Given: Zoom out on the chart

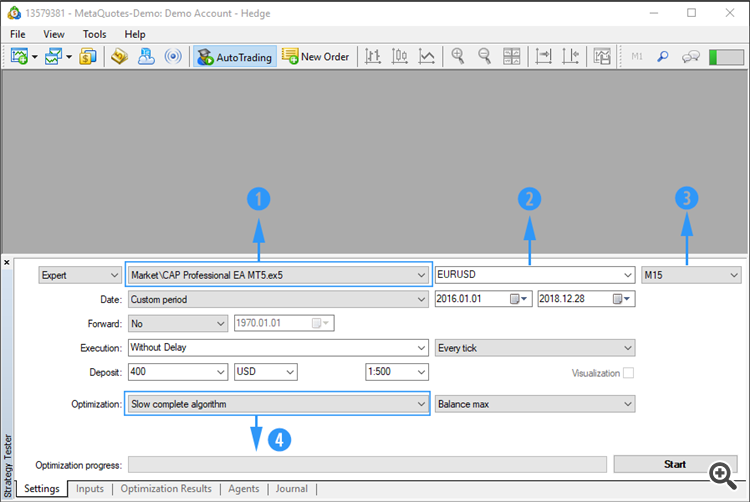Looking at the screenshot, I should [485, 56].
